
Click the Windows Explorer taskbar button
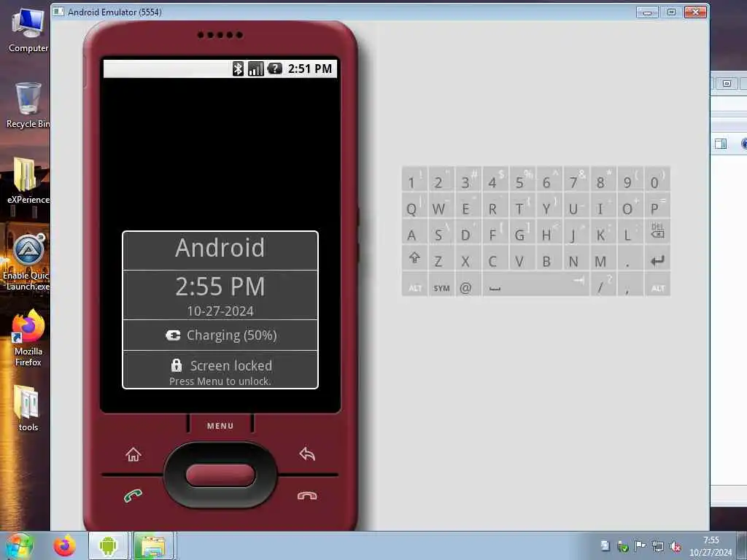coord(153,545)
